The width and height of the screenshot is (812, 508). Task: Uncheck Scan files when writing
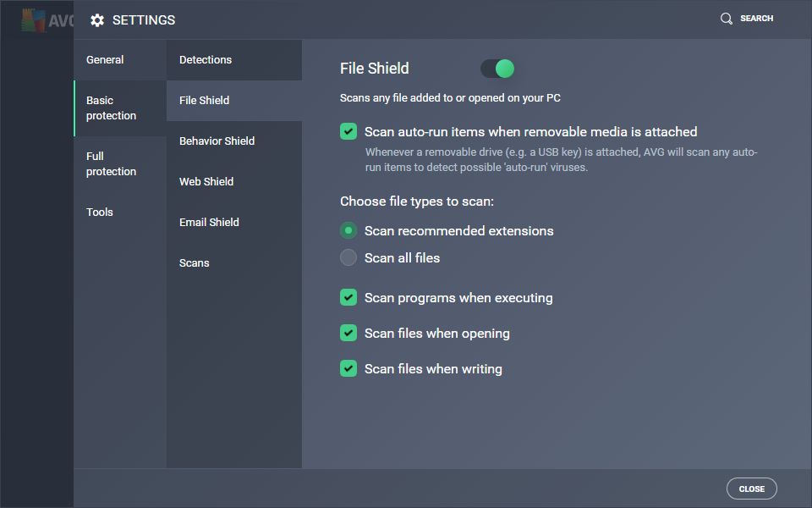point(348,368)
